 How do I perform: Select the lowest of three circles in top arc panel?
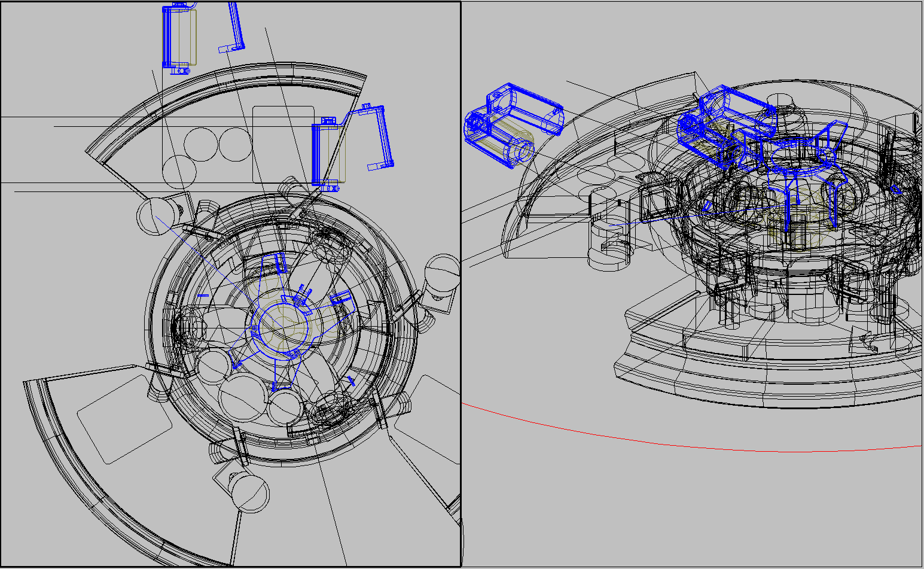(x=178, y=171)
